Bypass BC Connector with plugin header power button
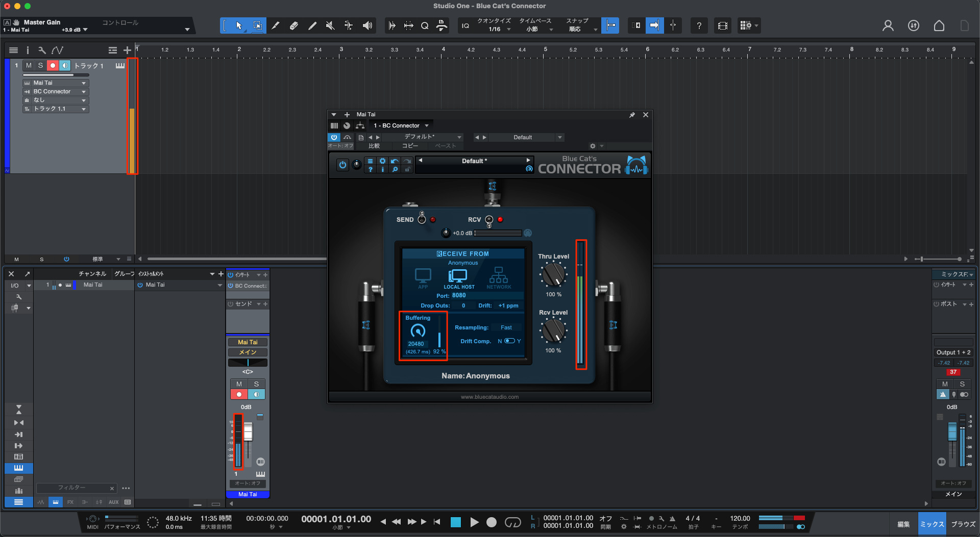 [334, 137]
